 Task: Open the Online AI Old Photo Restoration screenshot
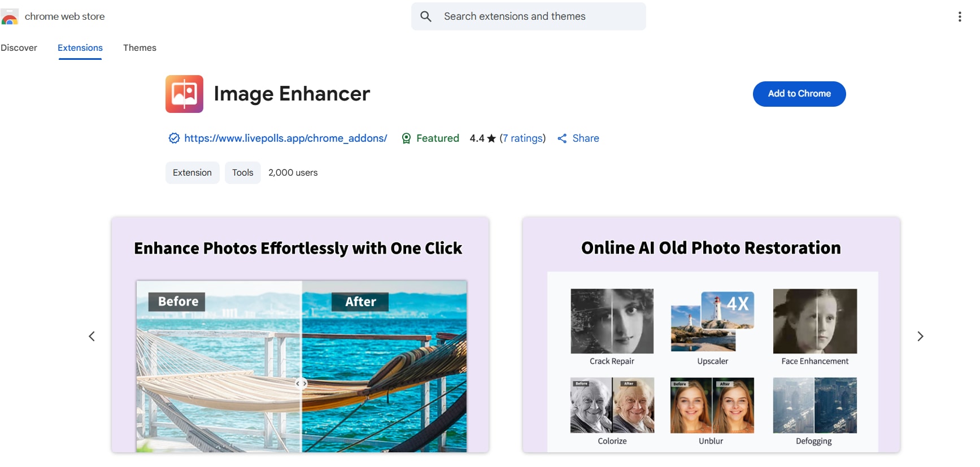click(711, 335)
